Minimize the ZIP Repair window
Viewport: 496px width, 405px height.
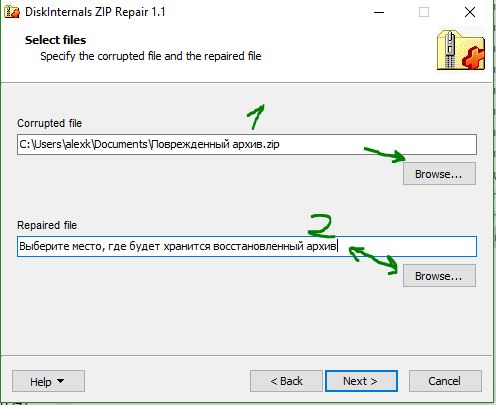tap(379, 12)
